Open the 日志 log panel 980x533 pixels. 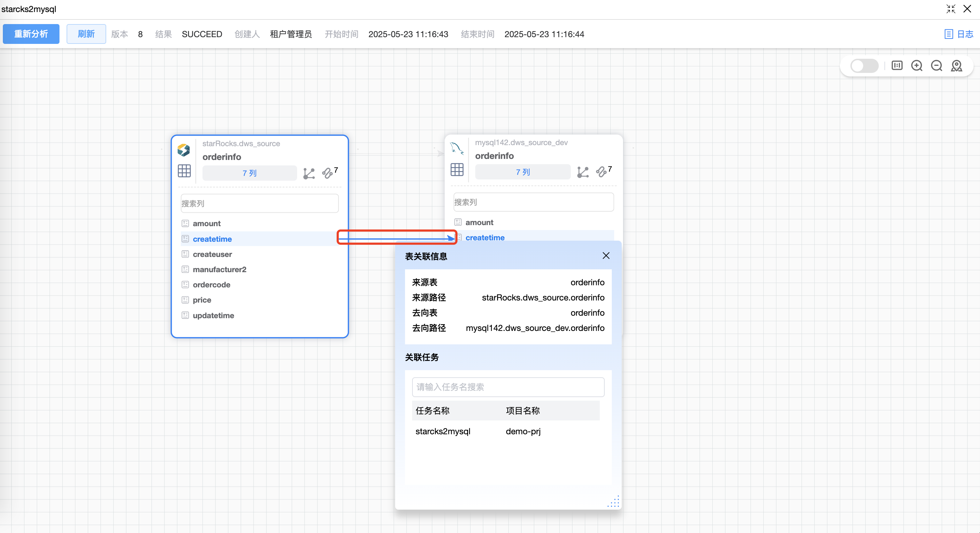[959, 34]
